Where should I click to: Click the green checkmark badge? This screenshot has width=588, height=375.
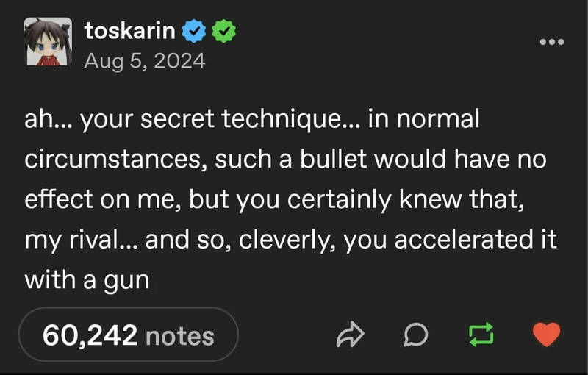tap(224, 31)
